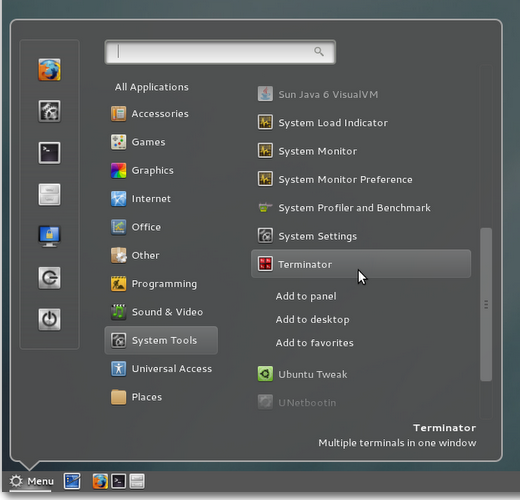
Task: Click the power shutdown icon
Action: click(49, 320)
